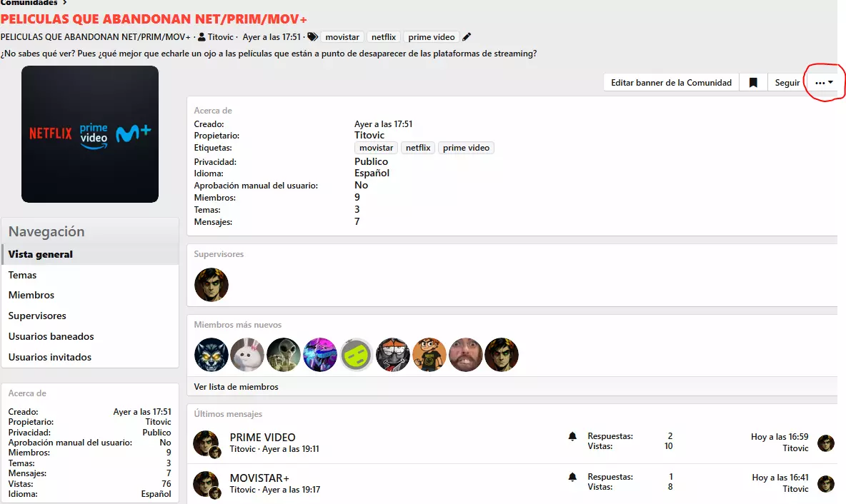Click Hoy a las 16:41 timestamp
This screenshot has height=504, width=846.
point(780,478)
